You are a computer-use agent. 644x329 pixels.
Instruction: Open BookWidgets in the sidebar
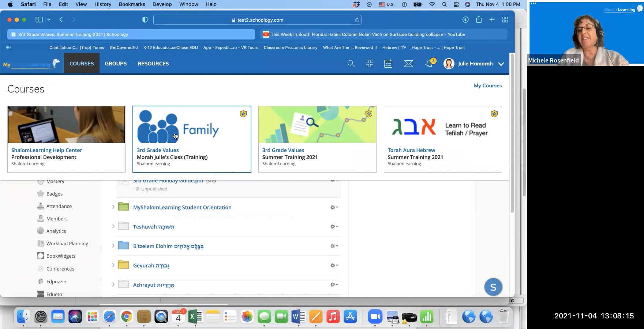point(60,256)
